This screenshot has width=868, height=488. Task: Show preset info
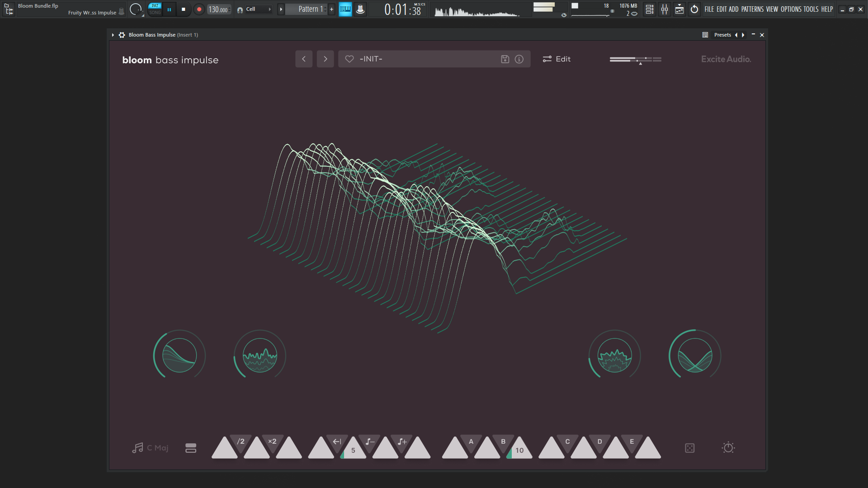tap(519, 59)
